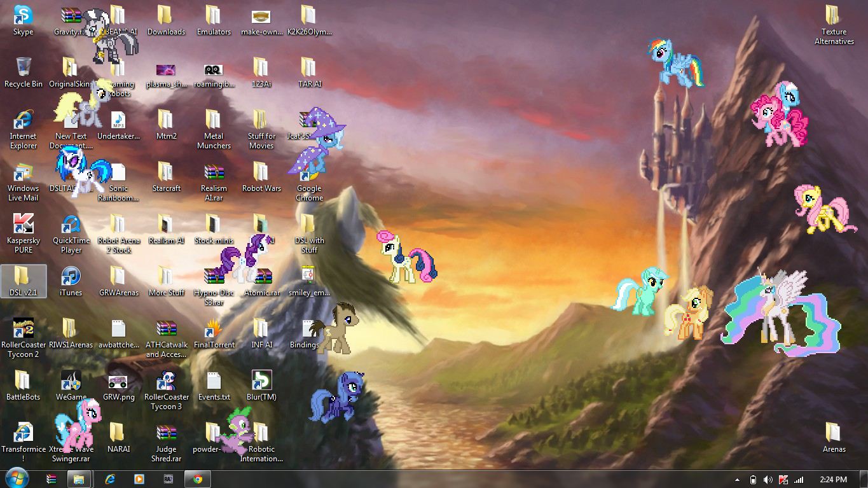
Task: Open WinRAR from the taskbar
Action: [52, 479]
